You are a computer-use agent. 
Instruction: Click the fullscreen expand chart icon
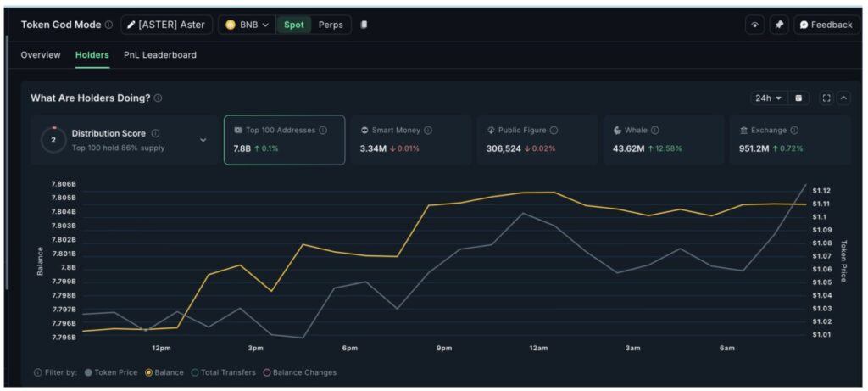coord(826,98)
